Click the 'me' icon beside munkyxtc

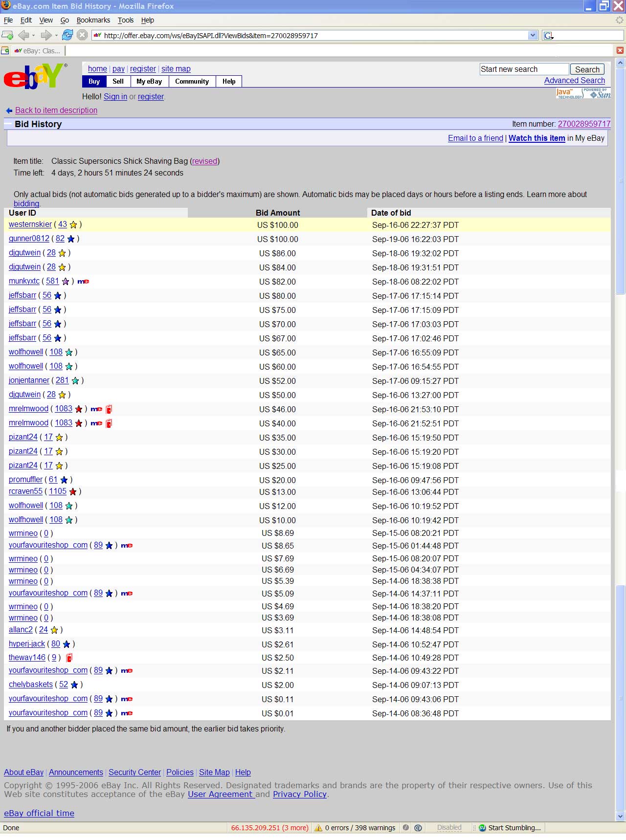83,282
